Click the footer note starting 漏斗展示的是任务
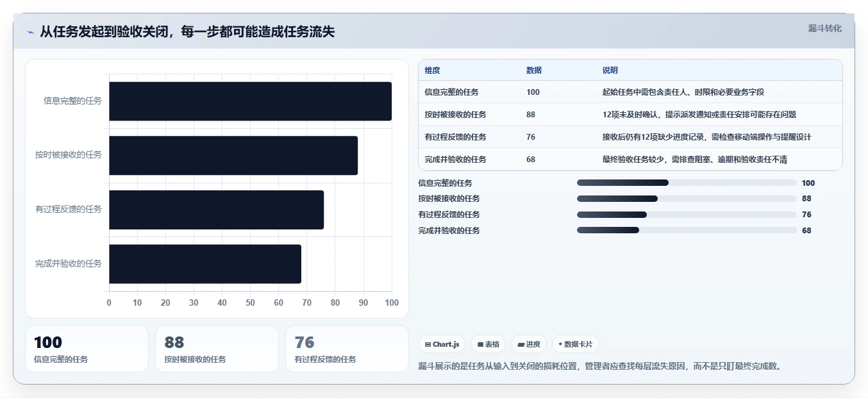 (x=599, y=366)
